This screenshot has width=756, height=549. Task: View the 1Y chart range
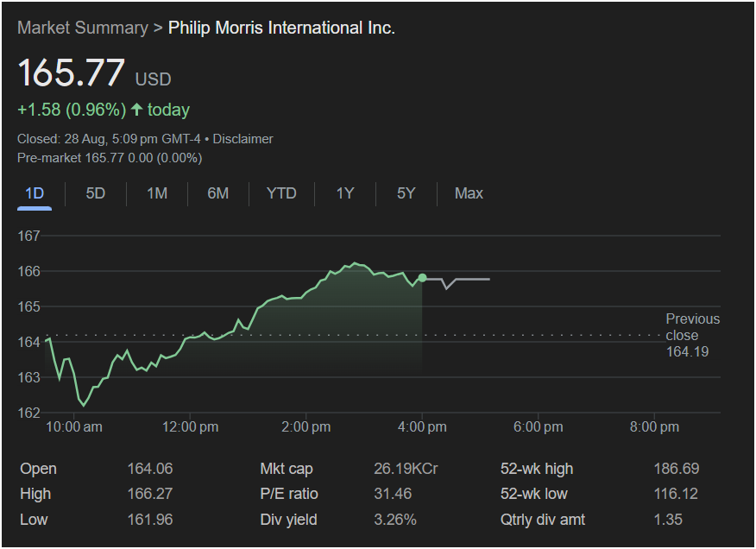point(345,193)
